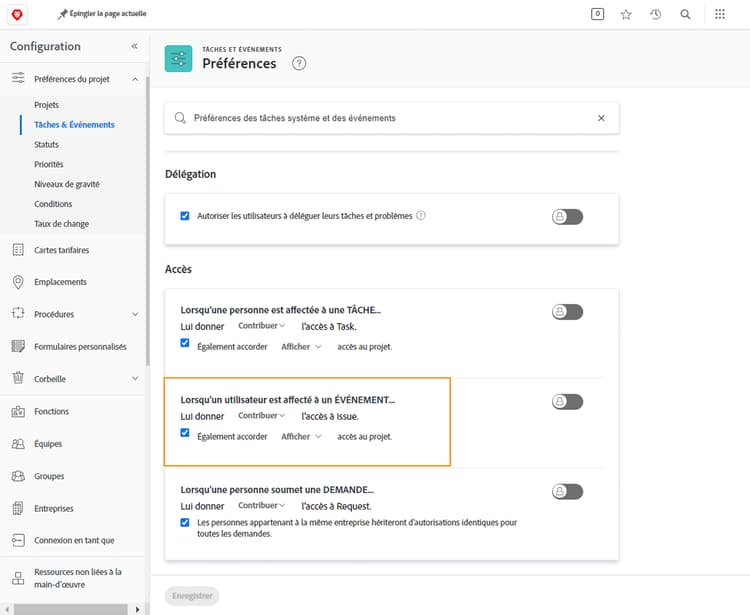Open Conditions sidebar item

coord(53,204)
